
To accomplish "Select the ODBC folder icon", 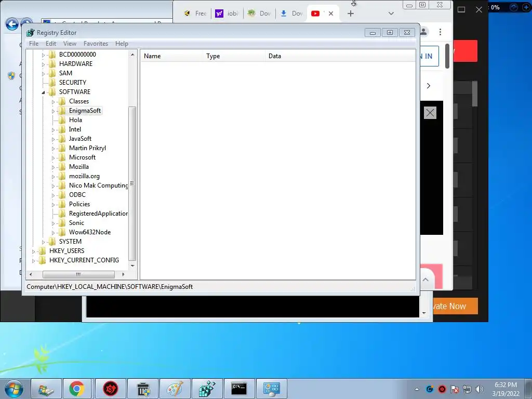I will pyautogui.click(x=62, y=195).
